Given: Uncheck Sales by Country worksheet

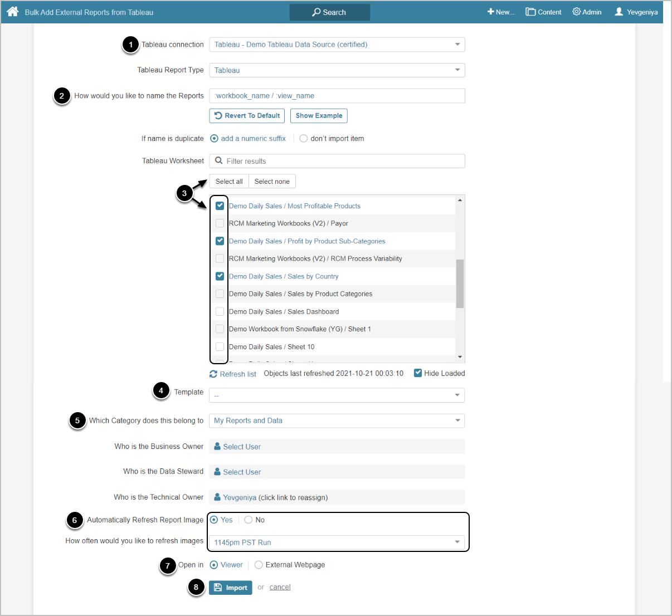Looking at the screenshot, I should click(220, 276).
